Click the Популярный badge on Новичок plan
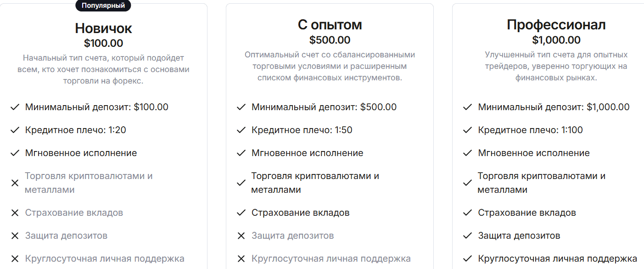Viewport: 644px width, 269px height. pos(103,6)
